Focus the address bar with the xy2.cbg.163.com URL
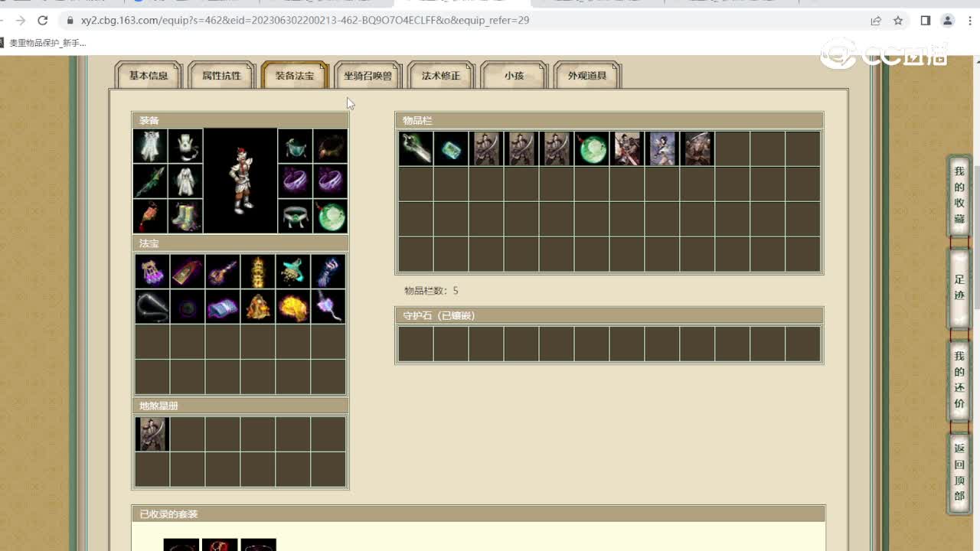 (x=305, y=21)
